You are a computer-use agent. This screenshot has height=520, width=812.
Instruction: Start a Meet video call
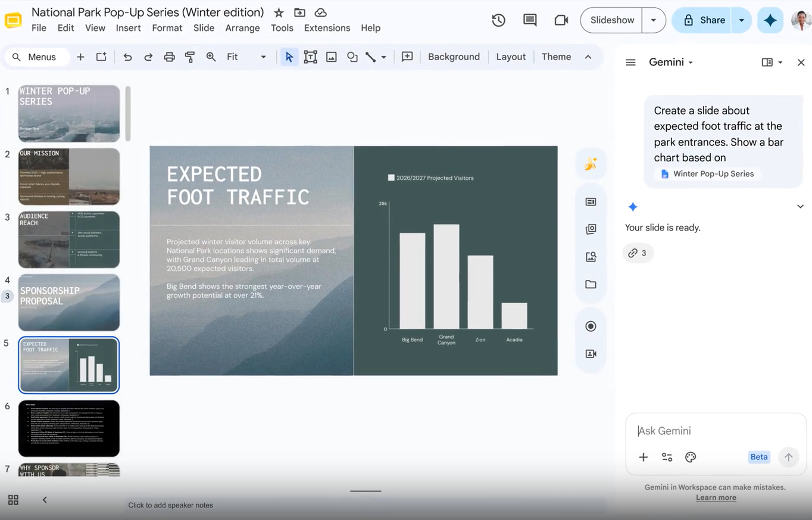(561, 20)
